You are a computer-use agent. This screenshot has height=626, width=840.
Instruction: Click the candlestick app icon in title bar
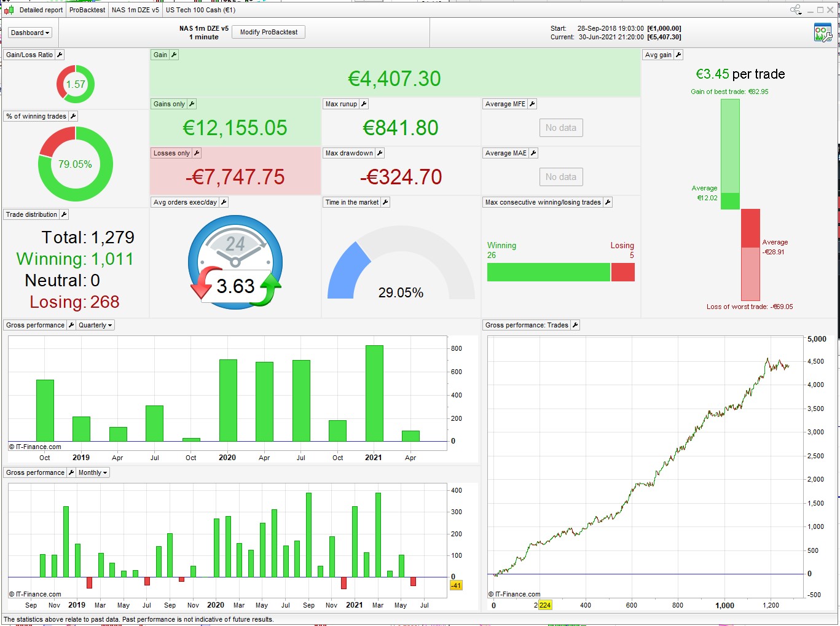[9, 10]
